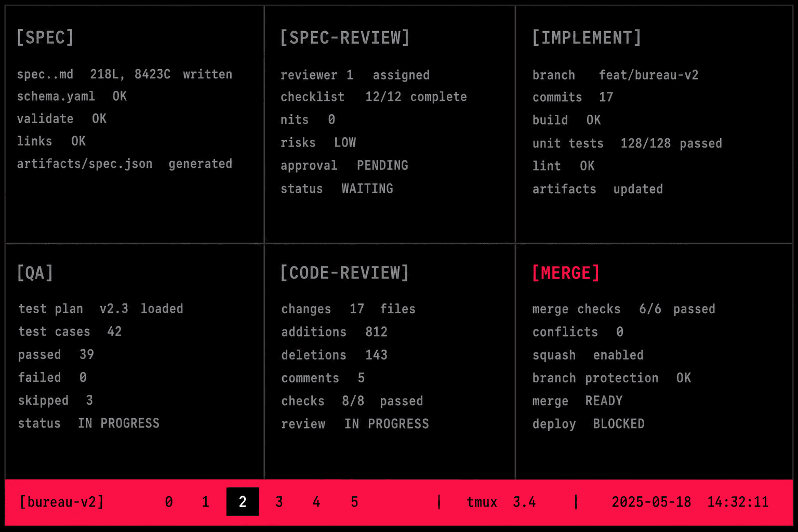Click the review IN PROGRESS line

point(355,424)
